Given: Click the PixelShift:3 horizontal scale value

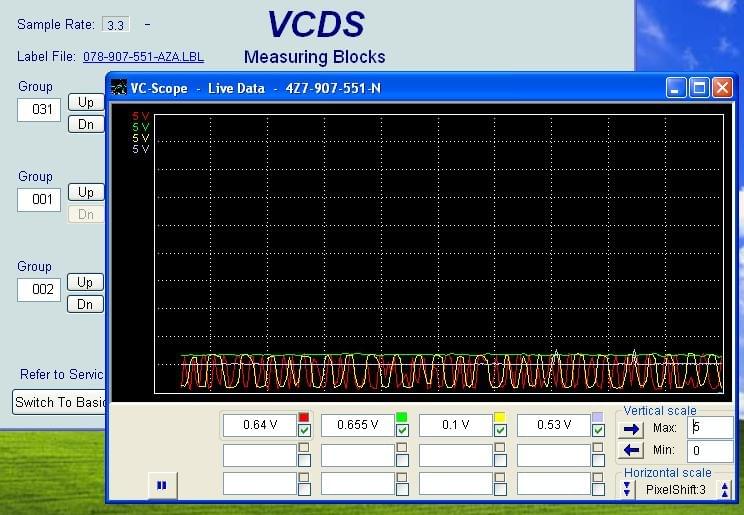Looking at the screenshot, I should (676, 489).
